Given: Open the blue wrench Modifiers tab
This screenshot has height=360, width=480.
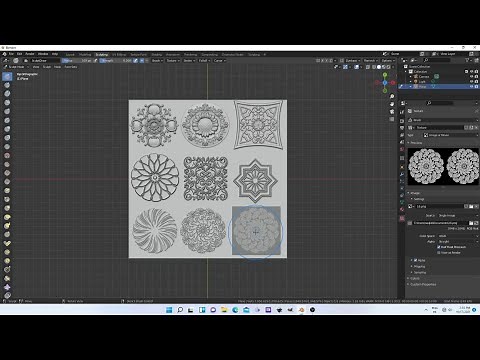Looking at the screenshot, I should point(402,174).
